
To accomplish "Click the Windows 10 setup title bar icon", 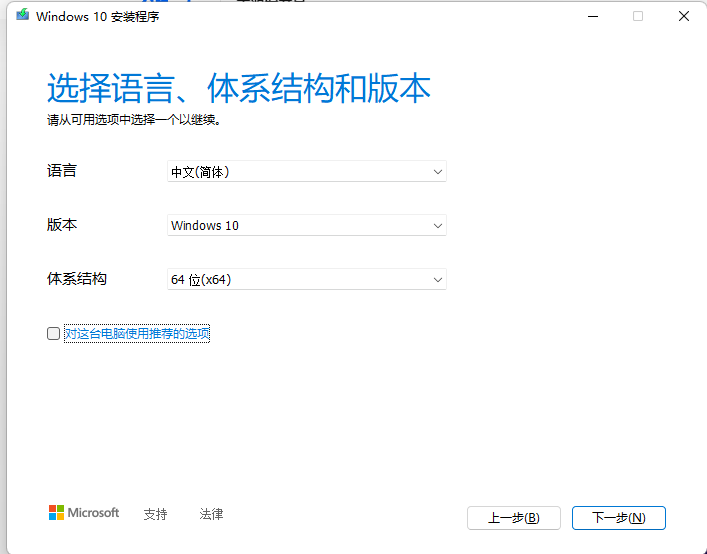I will point(23,15).
